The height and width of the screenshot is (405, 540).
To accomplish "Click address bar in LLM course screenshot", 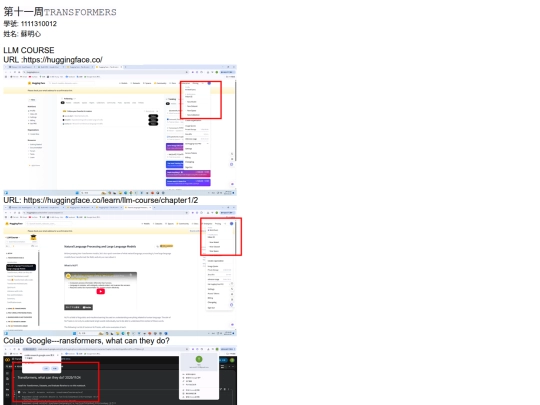I will click(x=105, y=213).
